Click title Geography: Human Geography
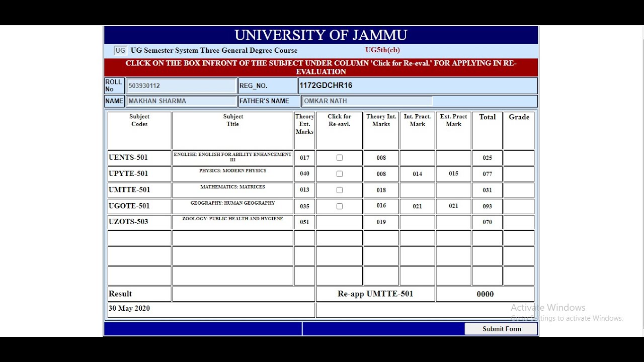Screen dimensions: 644x362 pos(232,203)
